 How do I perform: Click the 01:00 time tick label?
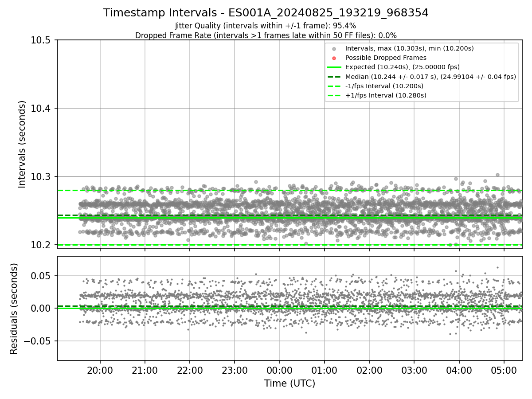pyautogui.click(x=324, y=370)
